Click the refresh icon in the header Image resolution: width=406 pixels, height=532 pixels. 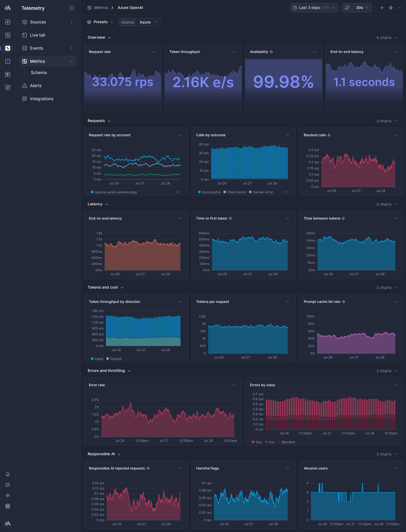(x=347, y=8)
